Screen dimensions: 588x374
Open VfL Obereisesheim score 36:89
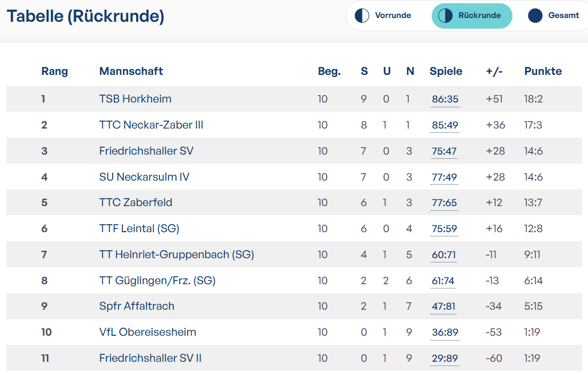[x=445, y=333]
